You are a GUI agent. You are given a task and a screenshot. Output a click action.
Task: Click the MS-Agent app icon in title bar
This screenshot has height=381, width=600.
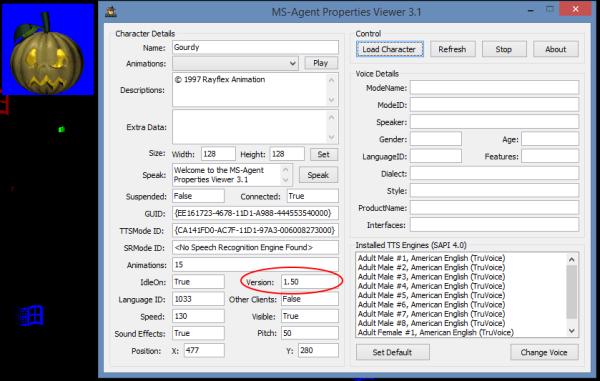[x=111, y=12]
